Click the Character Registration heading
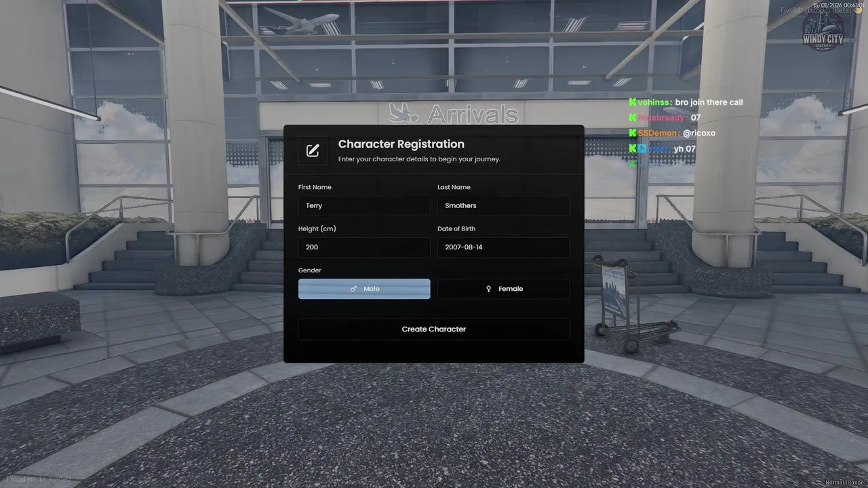Screen dimensions: 868x488 click(401, 144)
